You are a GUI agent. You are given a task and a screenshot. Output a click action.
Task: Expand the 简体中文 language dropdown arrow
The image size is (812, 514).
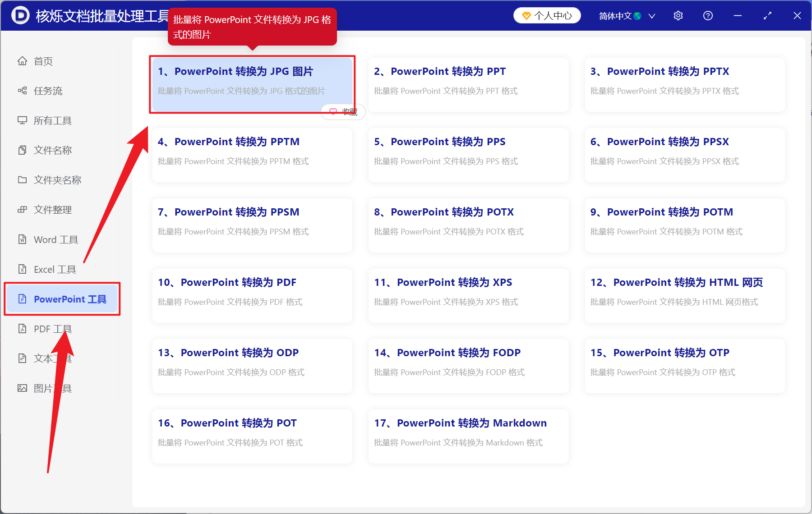[x=652, y=16]
